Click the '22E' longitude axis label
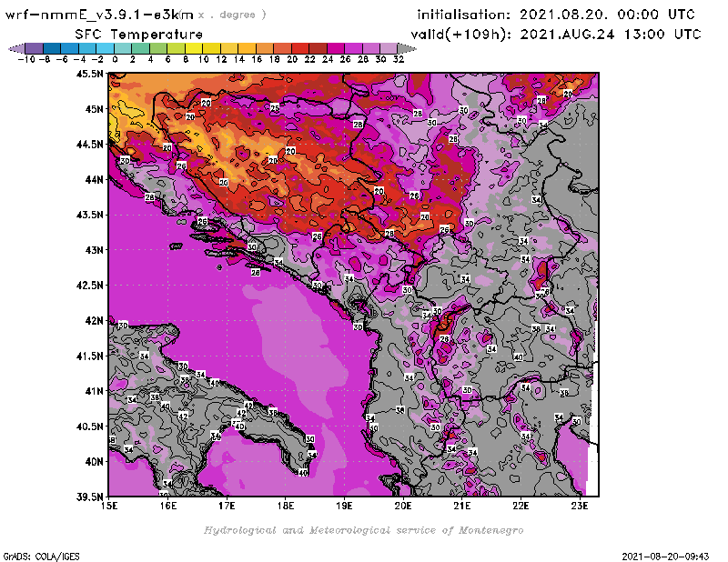 click(521, 506)
